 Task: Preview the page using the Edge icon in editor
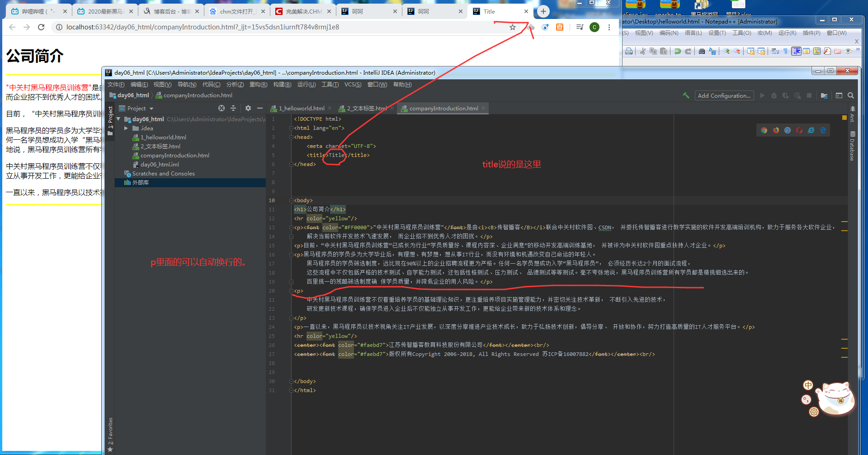pos(823,130)
